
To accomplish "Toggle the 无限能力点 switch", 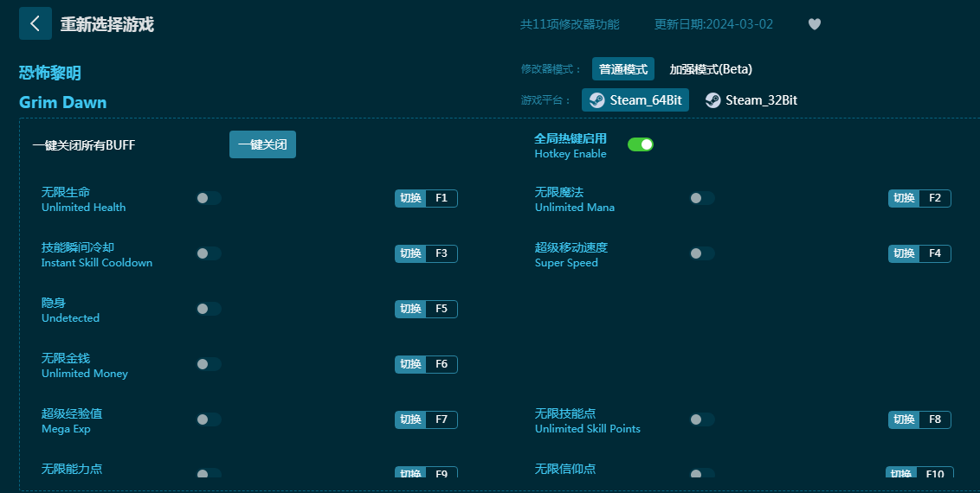I will [x=209, y=473].
